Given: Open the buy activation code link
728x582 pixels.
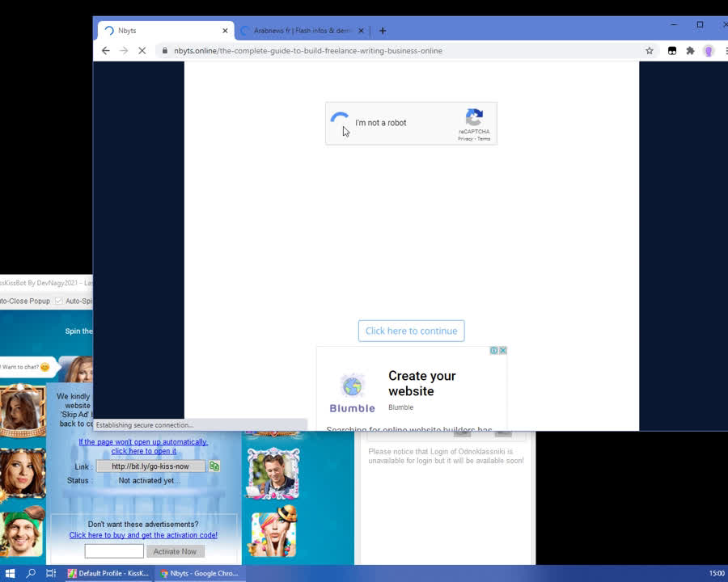Looking at the screenshot, I should (143, 535).
